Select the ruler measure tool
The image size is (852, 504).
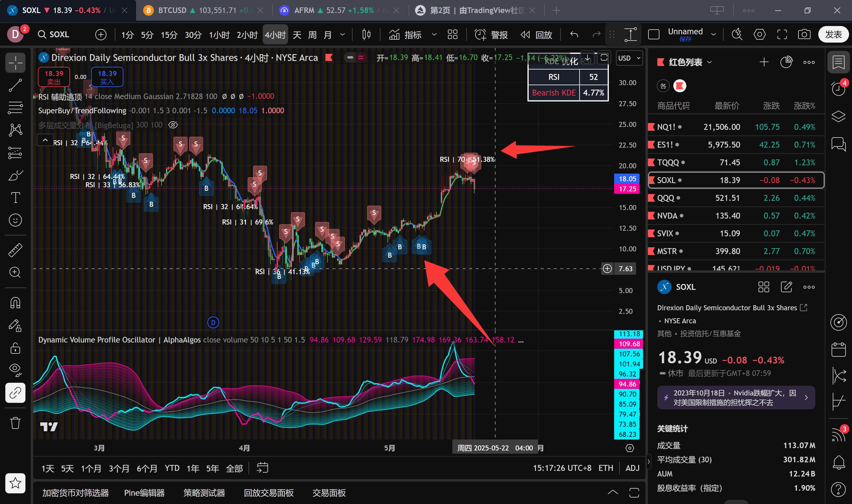coord(15,250)
